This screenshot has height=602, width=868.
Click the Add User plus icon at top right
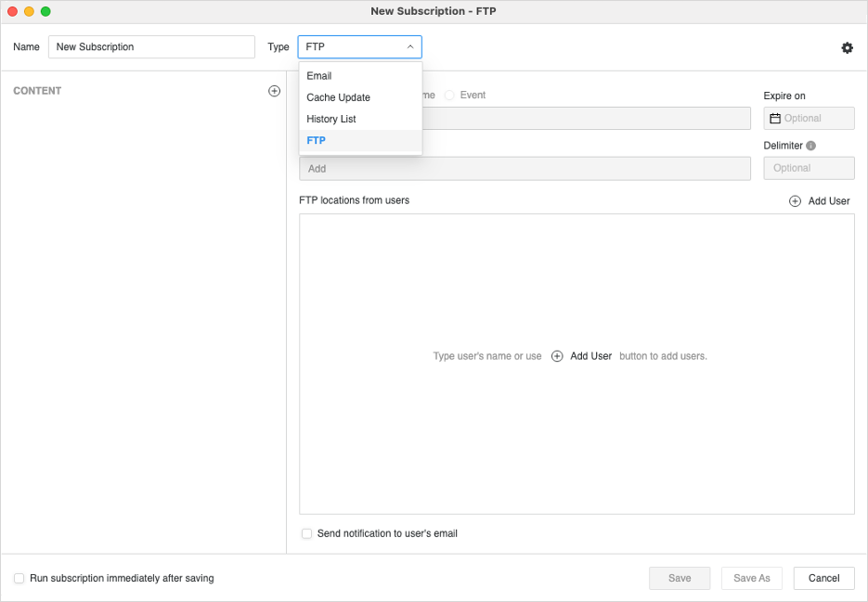(795, 201)
